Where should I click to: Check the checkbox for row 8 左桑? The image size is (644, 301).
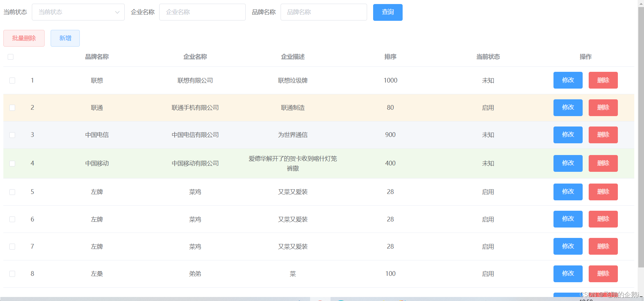(12, 274)
